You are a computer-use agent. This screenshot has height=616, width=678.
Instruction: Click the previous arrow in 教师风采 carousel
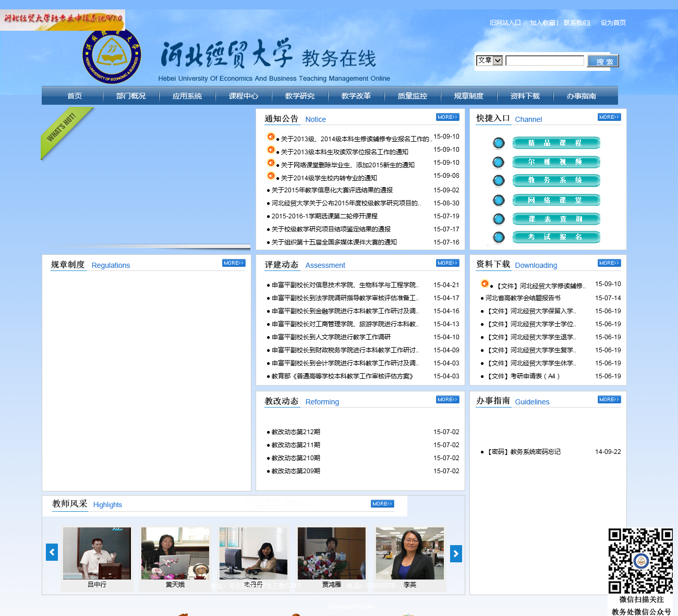point(52,552)
